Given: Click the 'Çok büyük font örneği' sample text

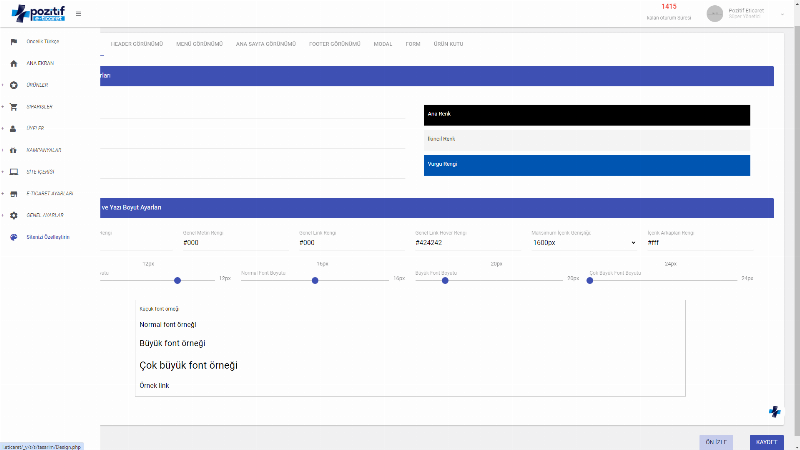Looking at the screenshot, I should click(188, 365).
